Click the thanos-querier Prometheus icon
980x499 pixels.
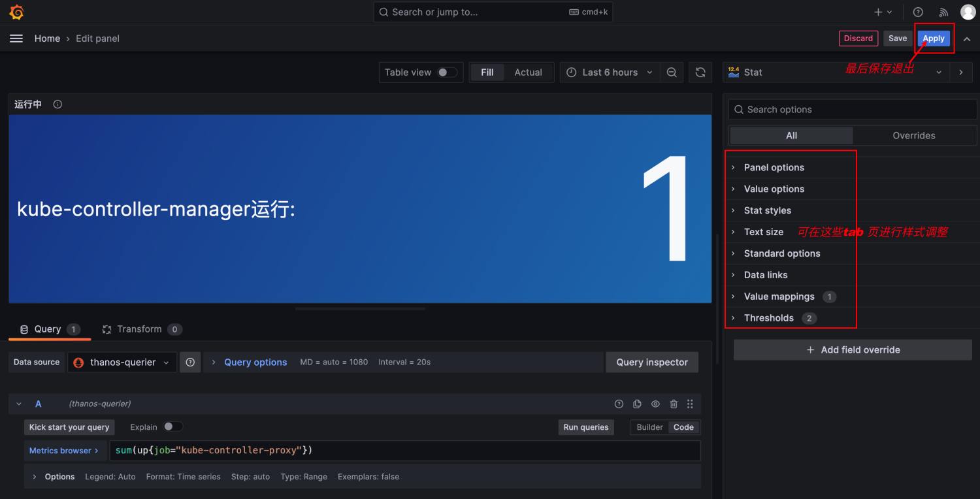(78, 362)
